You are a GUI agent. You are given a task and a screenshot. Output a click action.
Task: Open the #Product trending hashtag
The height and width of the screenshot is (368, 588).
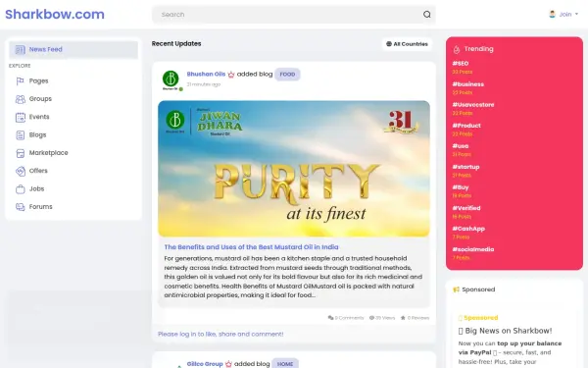tap(466, 126)
